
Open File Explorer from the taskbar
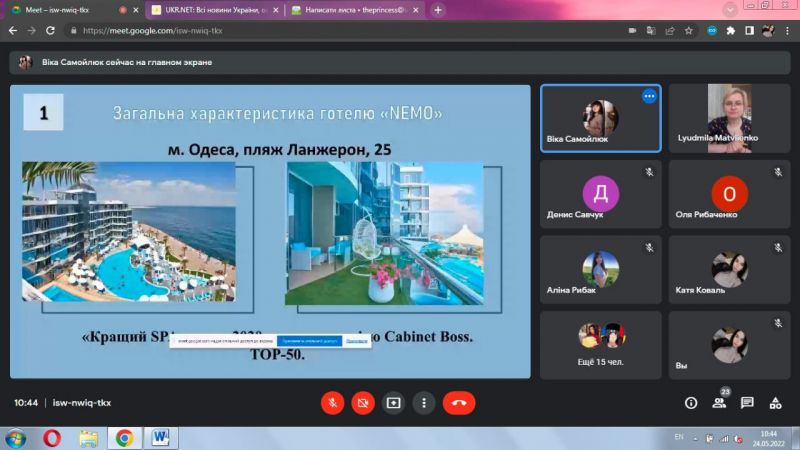click(88, 438)
